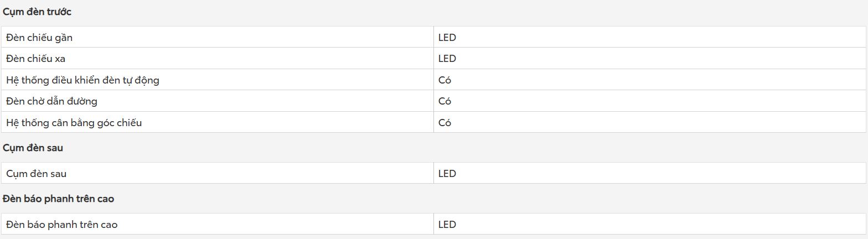Click the 'Cụm đèn sau' section heading
Viewport: 868px width, 239px height.
coord(33,148)
